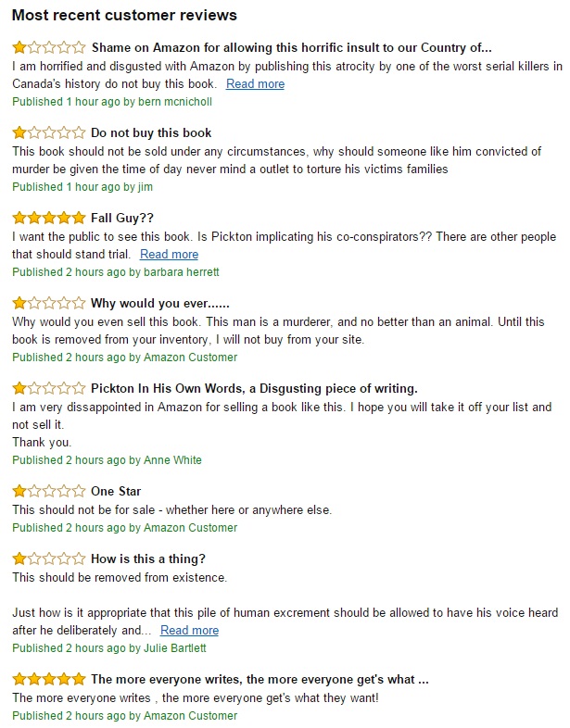Expand 'Fall Guy??' review via Read more
This screenshot has width=570, height=728.
[x=170, y=254]
